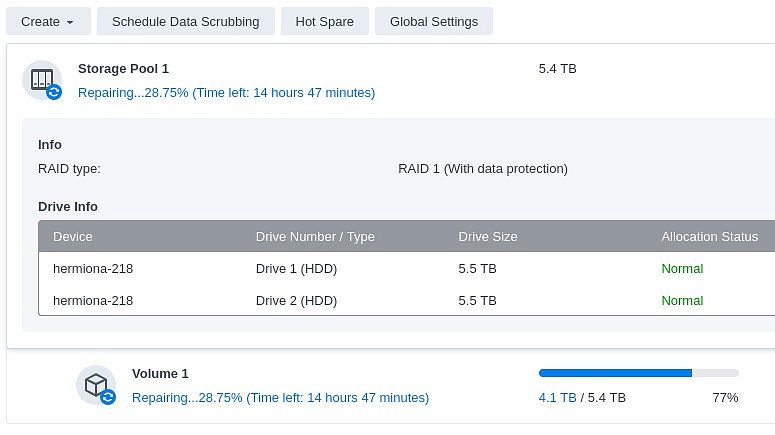Click Storage Pool 1 repairing status link
The height and width of the screenshot is (435, 775).
click(x=226, y=93)
